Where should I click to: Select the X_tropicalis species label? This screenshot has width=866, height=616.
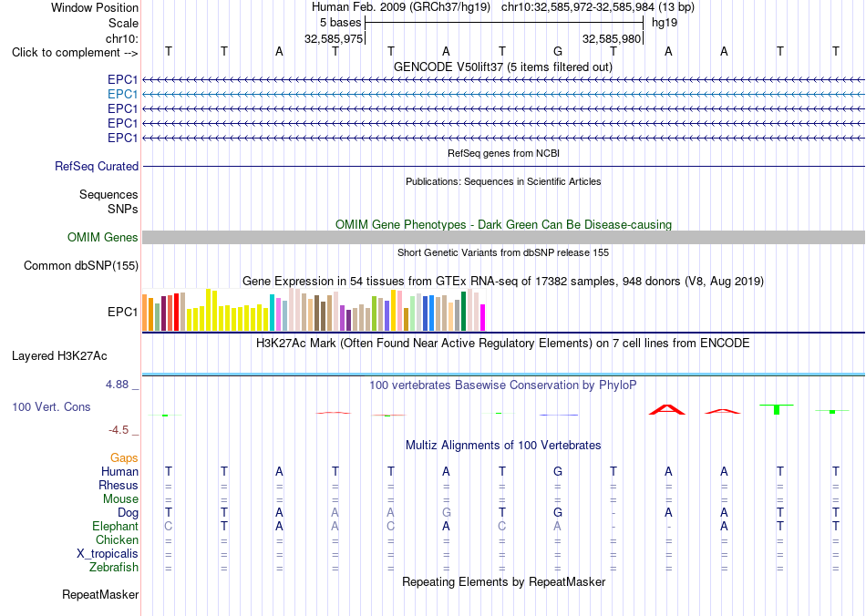pyautogui.click(x=108, y=554)
